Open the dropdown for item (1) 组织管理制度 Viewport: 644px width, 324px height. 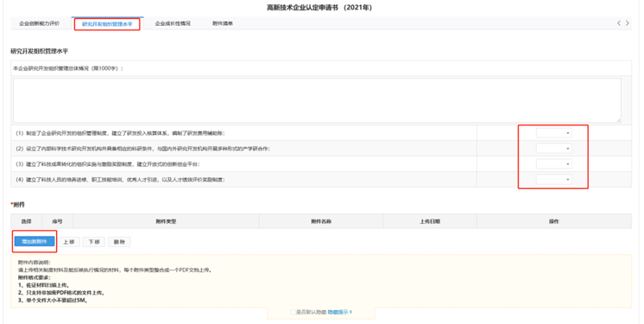tap(553, 133)
